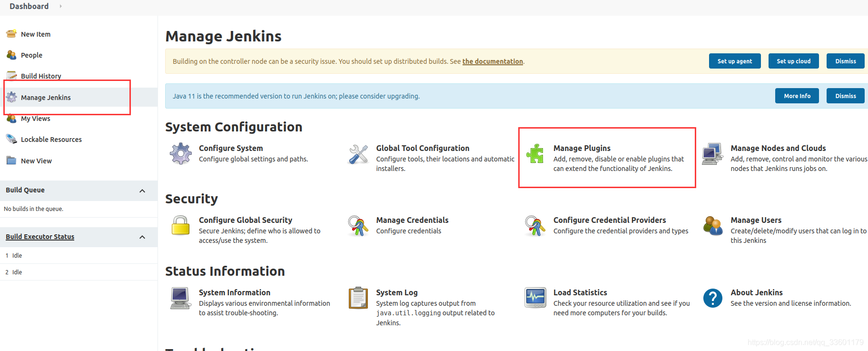The image size is (868, 351).
Task: Open the Manage Plugins title link
Action: point(582,148)
